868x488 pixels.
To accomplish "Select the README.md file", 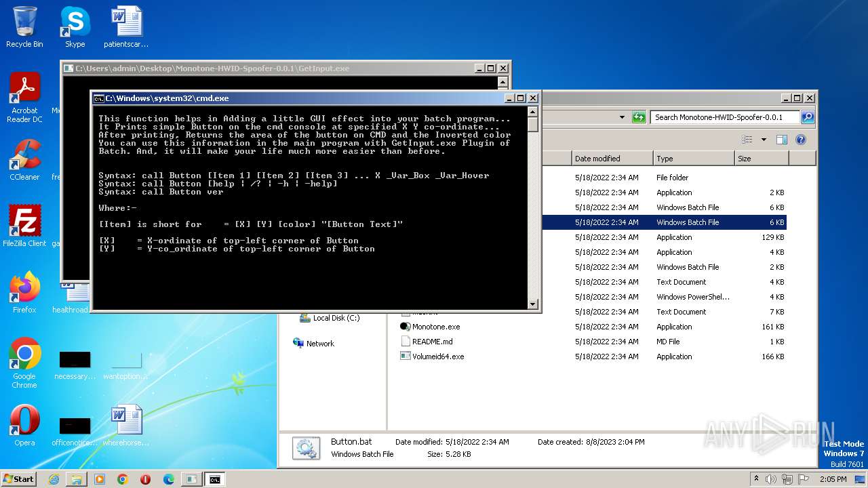I will (x=426, y=342).
